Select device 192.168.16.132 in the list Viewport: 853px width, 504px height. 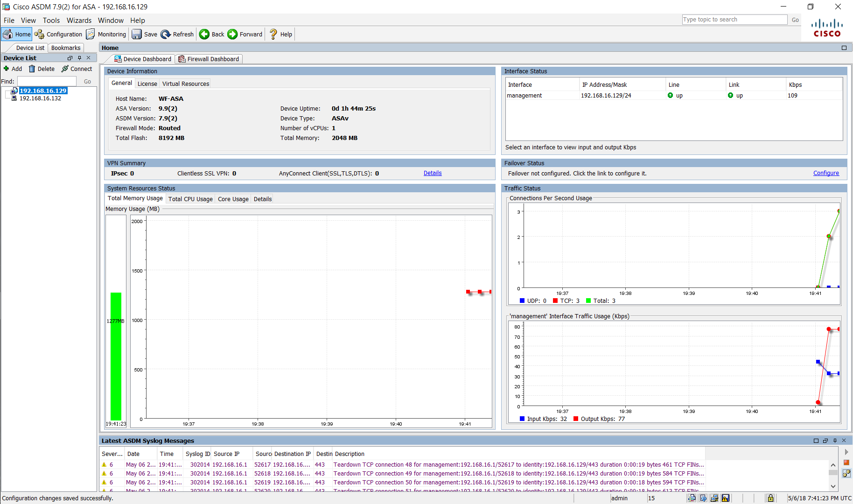[x=40, y=98]
